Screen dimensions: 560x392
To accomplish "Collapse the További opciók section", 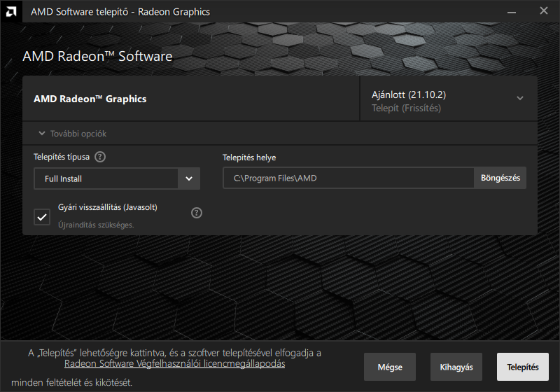I will [x=72, y=134].
